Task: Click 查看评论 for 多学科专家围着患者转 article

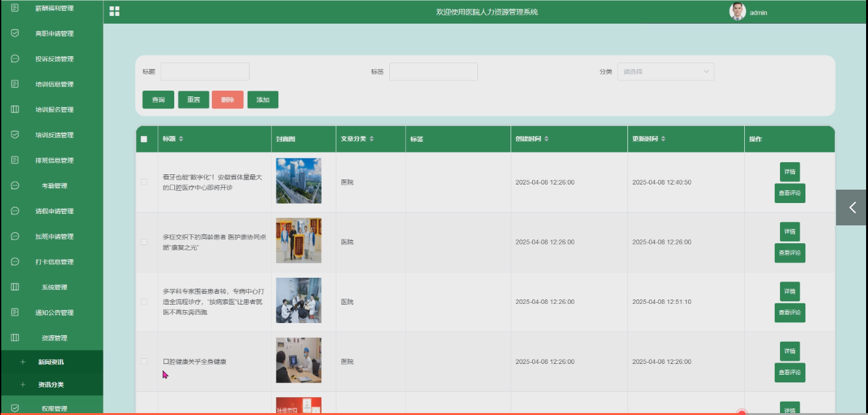Action: click(789, 312)
